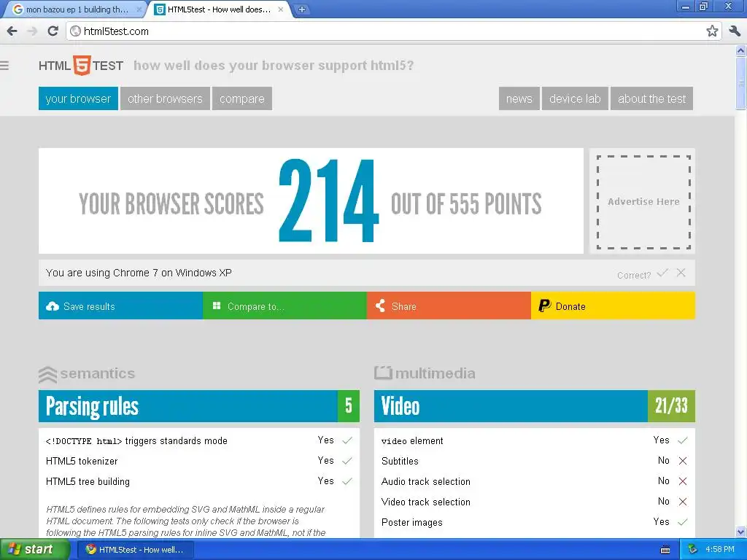Close the mon bazou tab
Image resolution: width=747 pixels, height=560 pixels.
coord(139,9)
